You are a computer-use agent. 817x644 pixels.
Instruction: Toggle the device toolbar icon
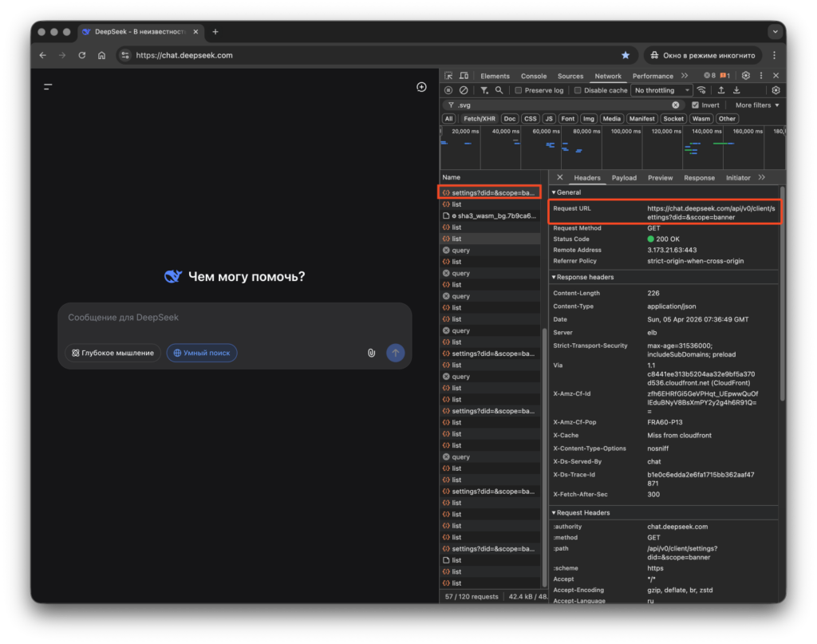click(464, 76)
